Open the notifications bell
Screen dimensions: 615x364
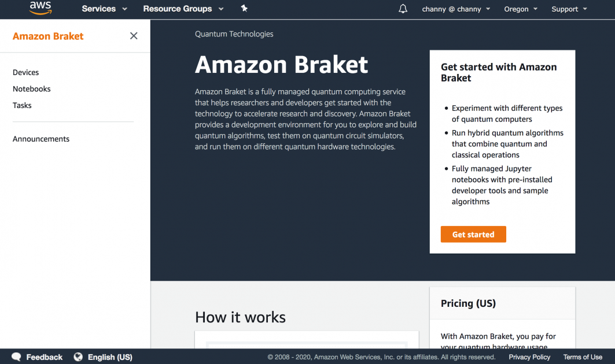pos(403,9)
